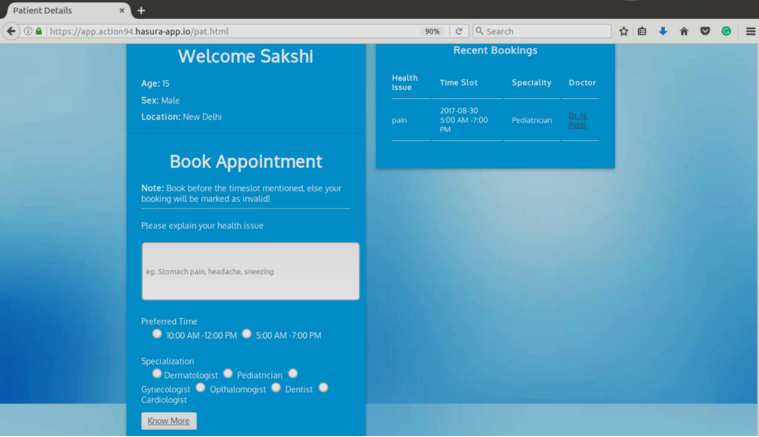Click the Book Appointment heading
This screenshot has height=437, width=759.
(245, 162)
